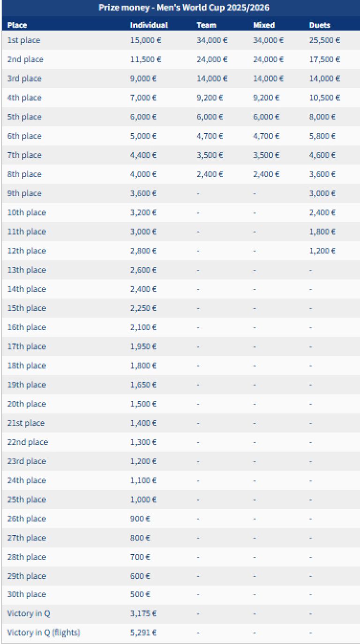Select the Mixed column header

click(x=263, y=25)
